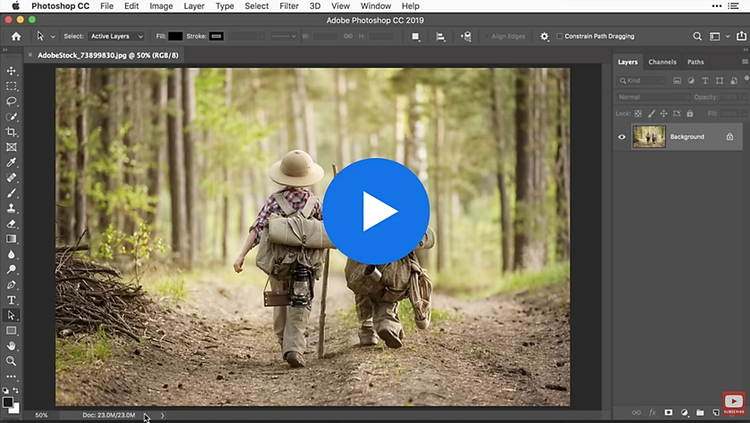Enable Constrain Path Dragging checkbox
Viewport: 750px width, 423px height.
tap(559, 36)
